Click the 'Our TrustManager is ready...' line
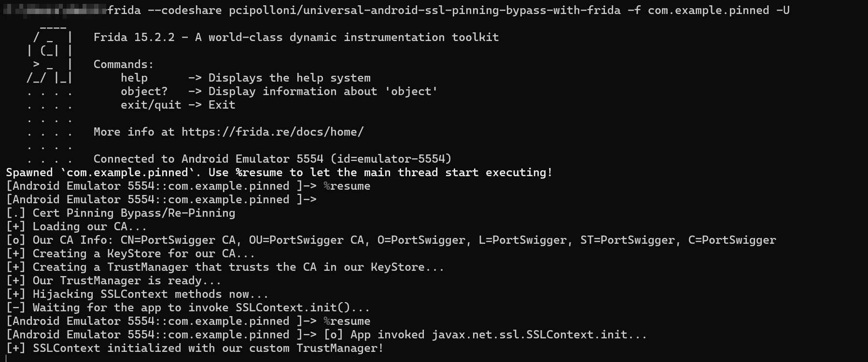The height and width of the screenshot is (362, 868). point(126,280)
